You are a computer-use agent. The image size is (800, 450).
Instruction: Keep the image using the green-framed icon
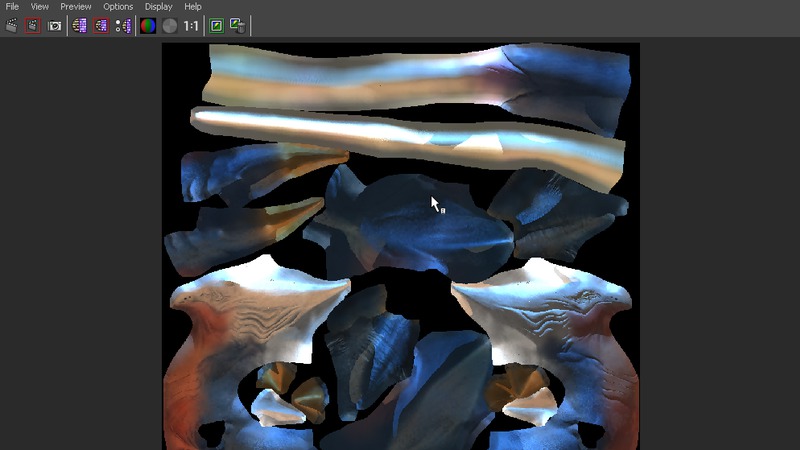pyautogui.click(x=216, y=26)
